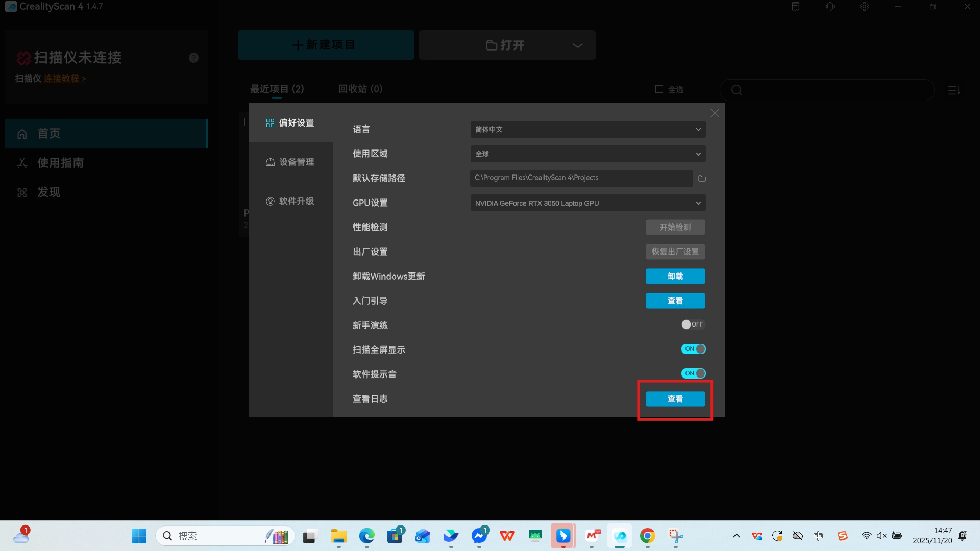Click the scanner help question mark icon
This screenshot has height=551, width=980.
193,58
